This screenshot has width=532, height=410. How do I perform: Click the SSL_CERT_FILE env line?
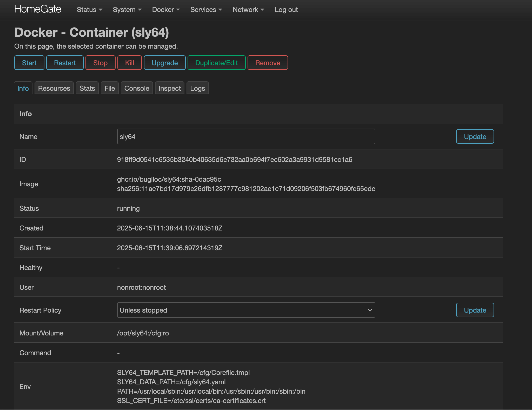click(x=191, y=401)
